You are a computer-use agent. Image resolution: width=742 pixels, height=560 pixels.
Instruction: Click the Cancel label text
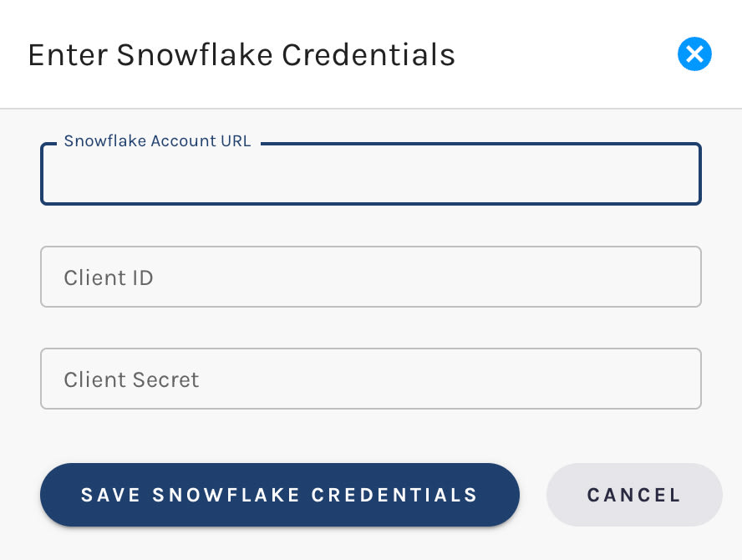click(x=633, y=495)
